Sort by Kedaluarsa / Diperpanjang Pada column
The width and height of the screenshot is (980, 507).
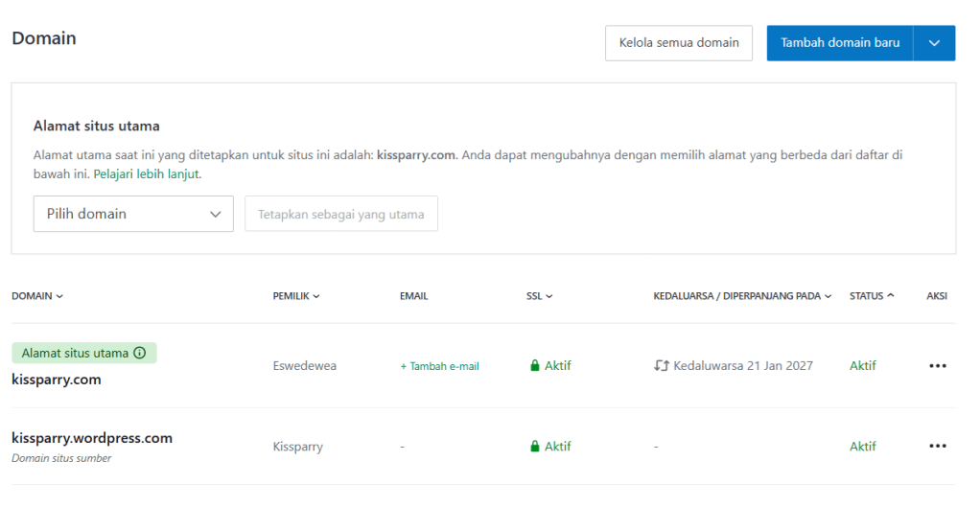click(x=742, y=296)
